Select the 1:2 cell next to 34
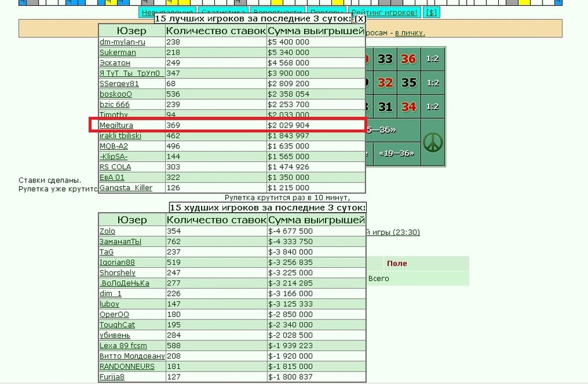The image size is (588, 384). [x=432, y=107]
